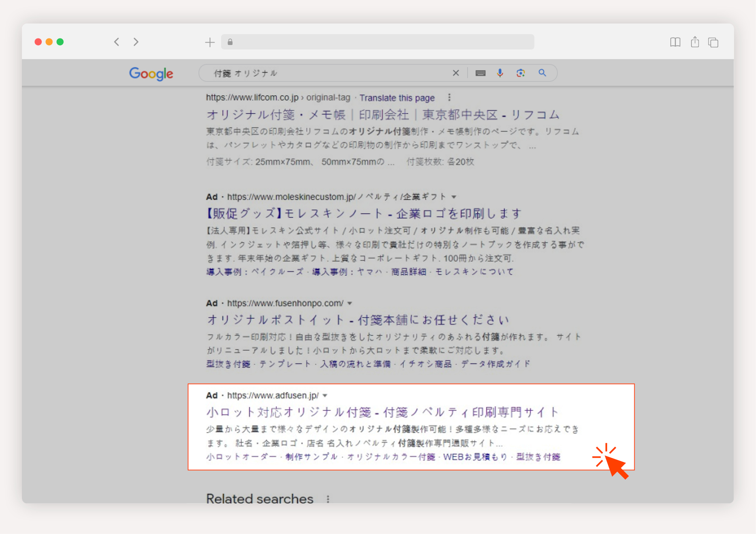The height and width of the screenshot is (534, 756).
Task: Clear the search query with the X icon
Action: tap(456, 73)
